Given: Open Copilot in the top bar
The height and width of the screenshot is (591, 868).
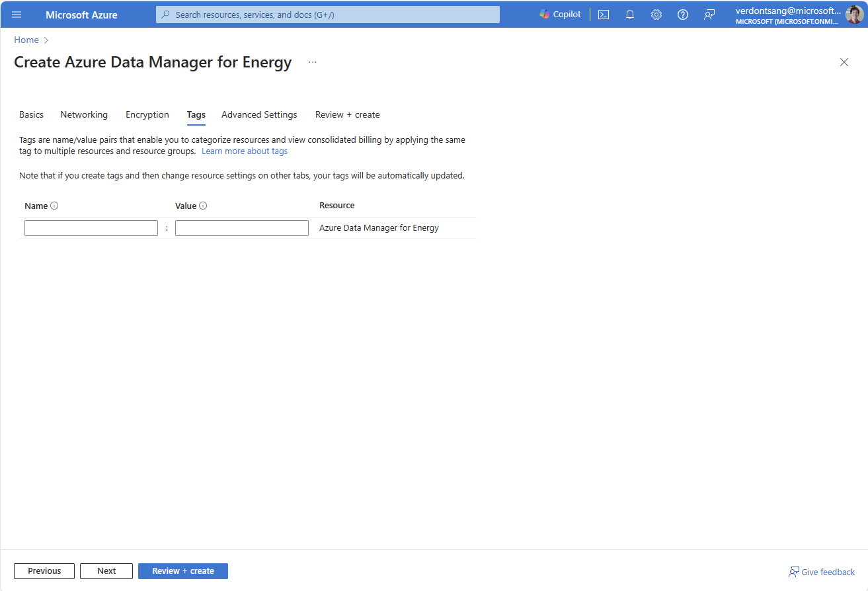Looking at the screenshot, I should (x=559, y=14).
